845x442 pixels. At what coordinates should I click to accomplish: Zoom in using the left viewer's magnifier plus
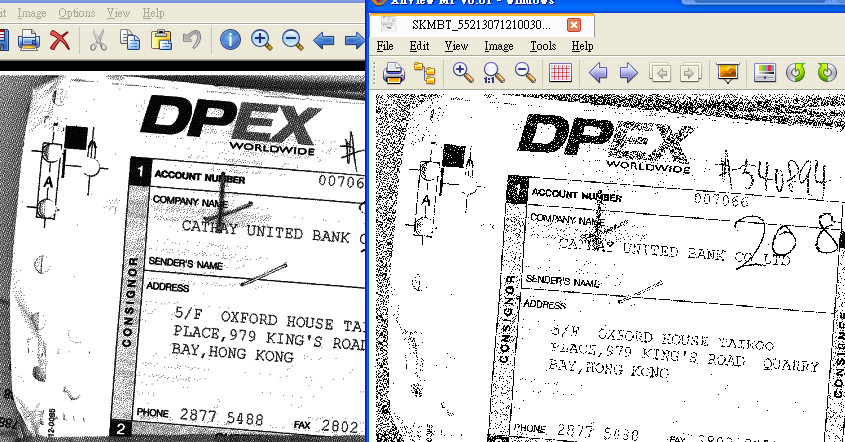[261, 40]
